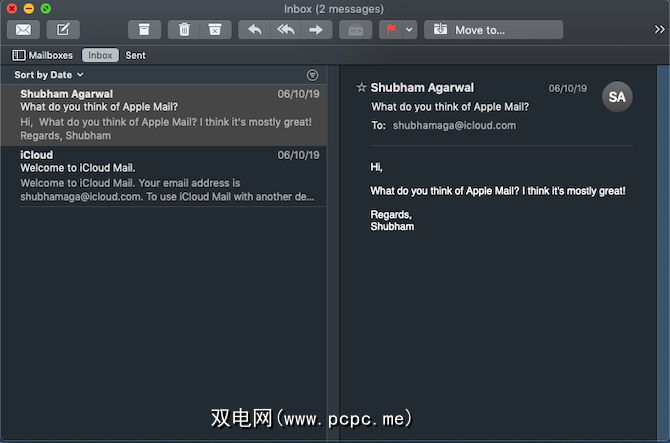Click the greyed-out toolbar button beside the flag

pyautogui.click(x=356, y=30)
